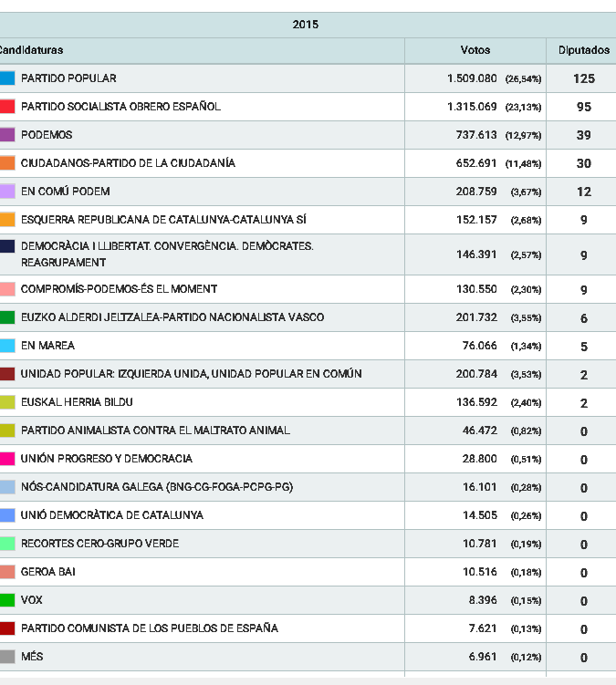Click the 1.509.080 votes value
The image size is (616, 685).
[x=472, y=78]
